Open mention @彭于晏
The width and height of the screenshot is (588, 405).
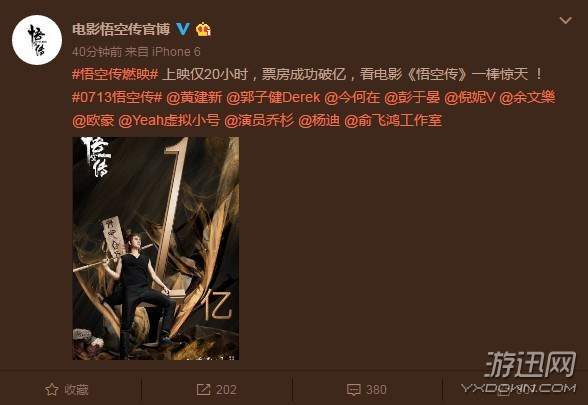tap(412, 98)
